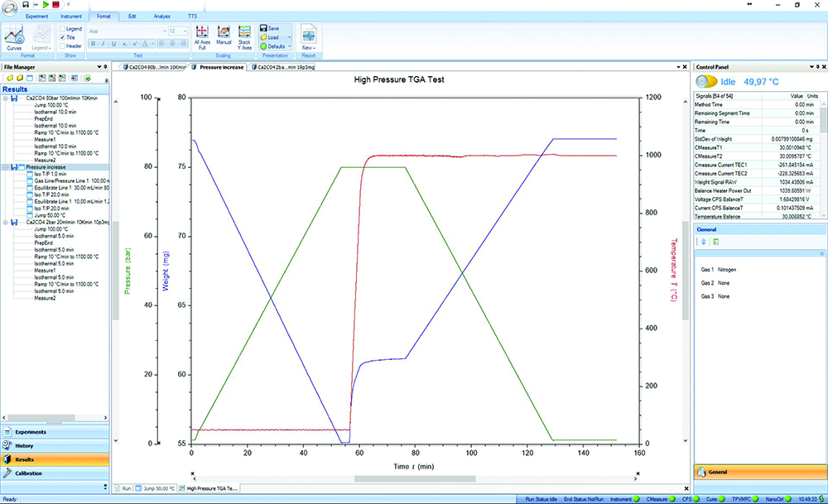This screenshot has height=504, width=828.
Task: Click the Idle status icon in Control Panel
Action: [x=706, y=82]
